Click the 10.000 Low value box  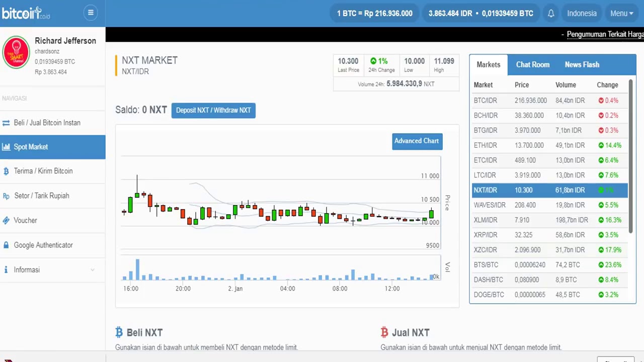415,65
